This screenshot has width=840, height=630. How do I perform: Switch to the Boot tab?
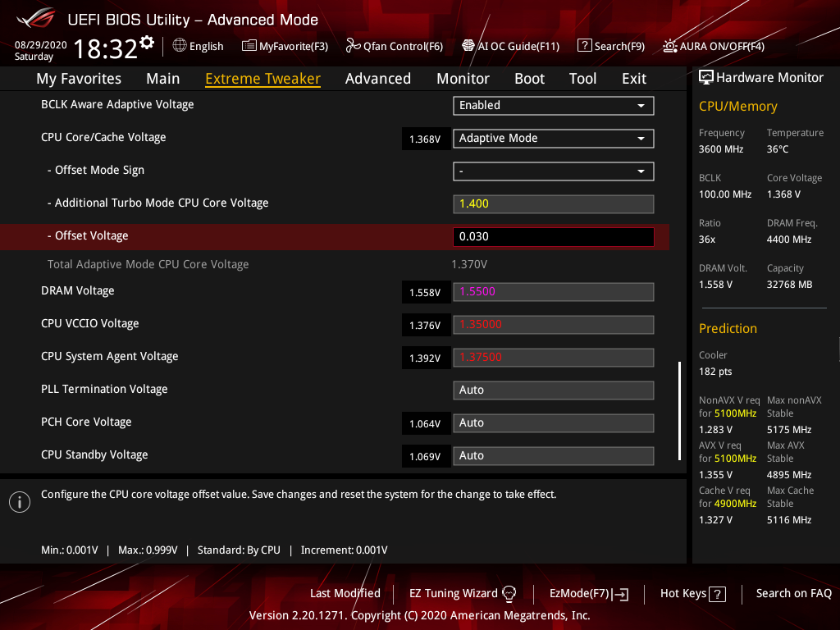point(529,79)
